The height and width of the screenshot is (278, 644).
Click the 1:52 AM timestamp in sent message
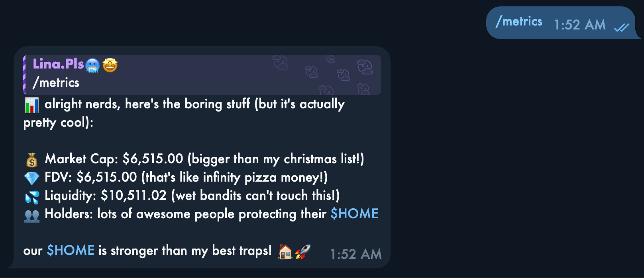coord(580,25)
